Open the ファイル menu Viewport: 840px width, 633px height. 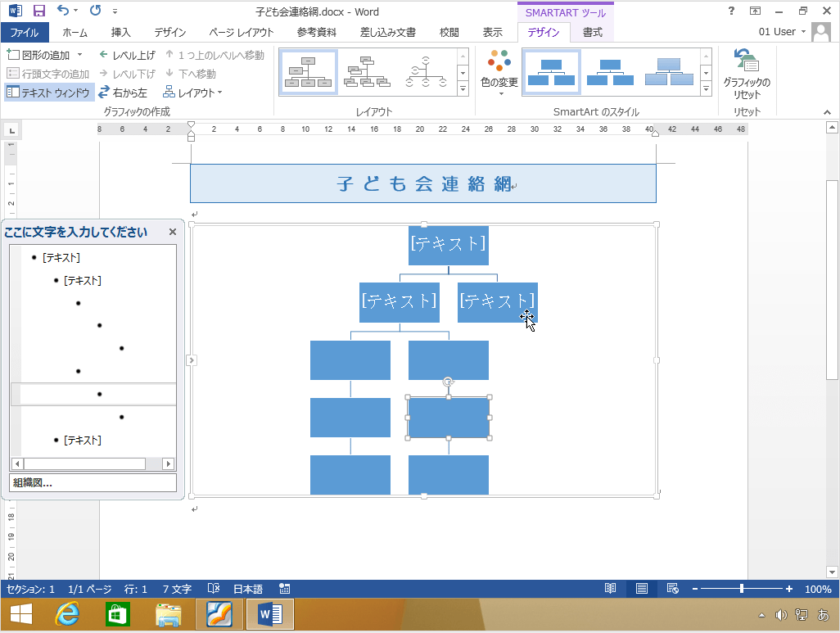point(25,32)
